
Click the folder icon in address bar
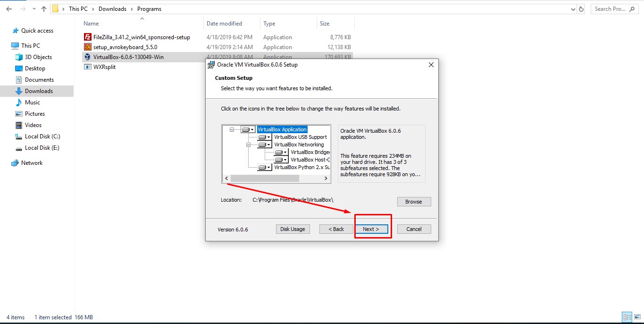coord(56,9)
